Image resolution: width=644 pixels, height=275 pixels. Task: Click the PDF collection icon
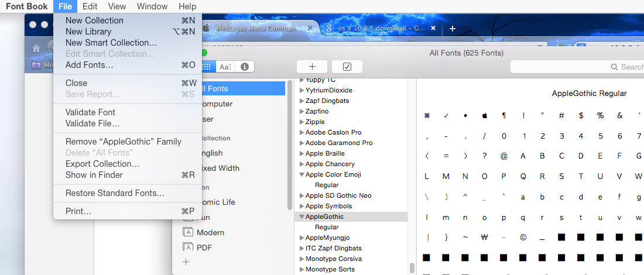(x=188, y=247)
